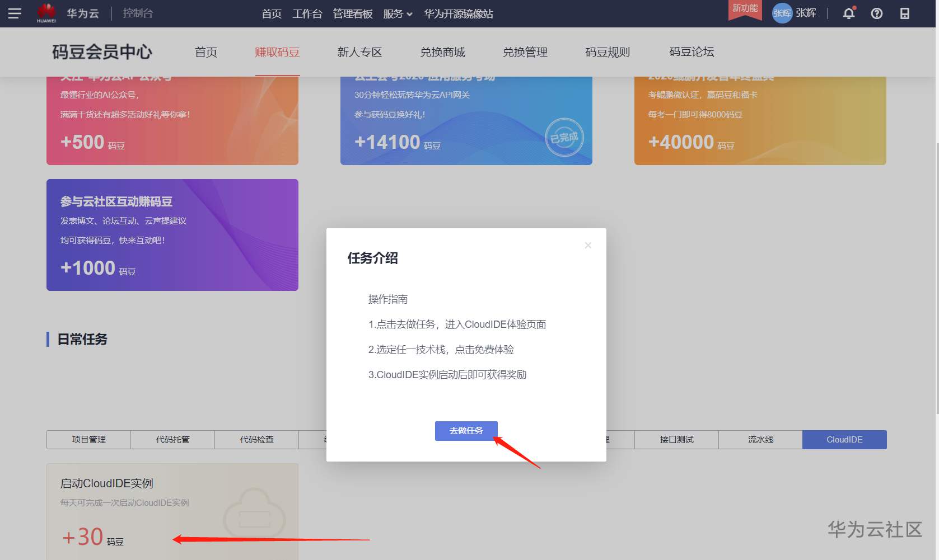Click the 任务介绍 dialog heading
Image resolution: width=939 pixels, height=560 pixels.
(x=372, y=258)
